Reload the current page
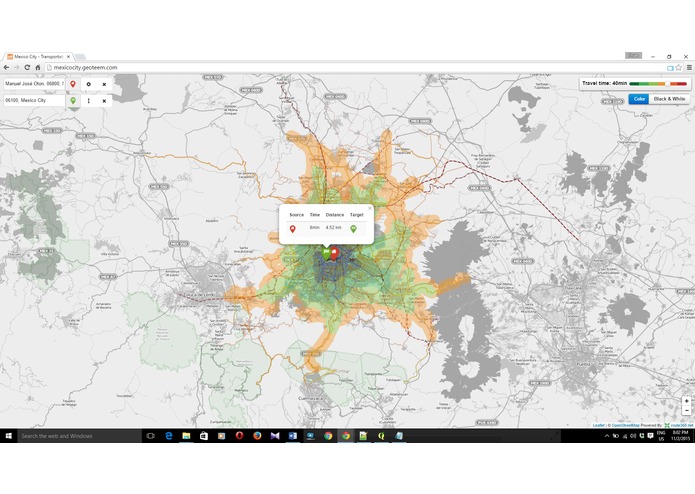Screen dimensions: 695x494 tap(27, 67)
